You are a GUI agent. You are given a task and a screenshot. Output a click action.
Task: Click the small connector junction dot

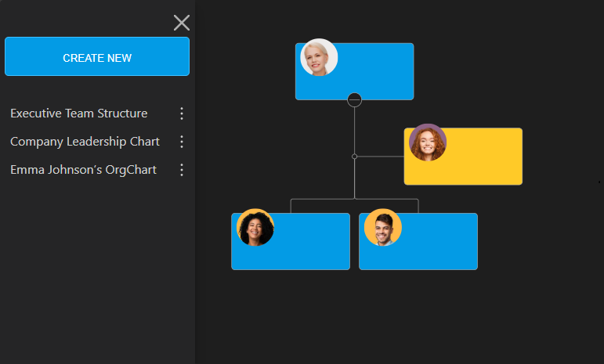click(x=355, y=157)
